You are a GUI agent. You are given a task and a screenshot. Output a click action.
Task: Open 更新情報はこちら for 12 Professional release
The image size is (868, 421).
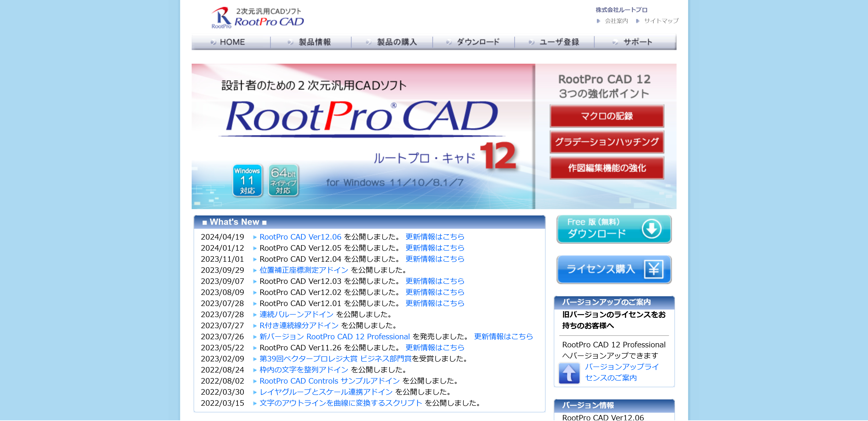[503, 337]
